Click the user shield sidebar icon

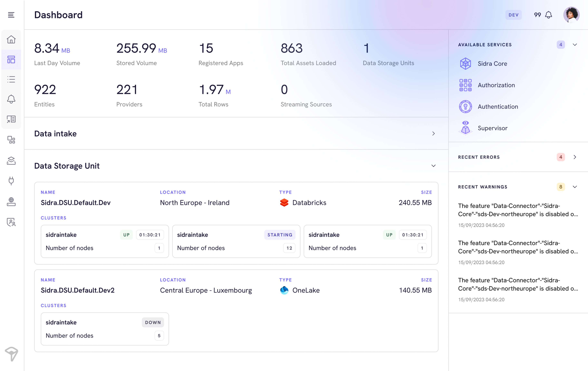click(11, 222)
